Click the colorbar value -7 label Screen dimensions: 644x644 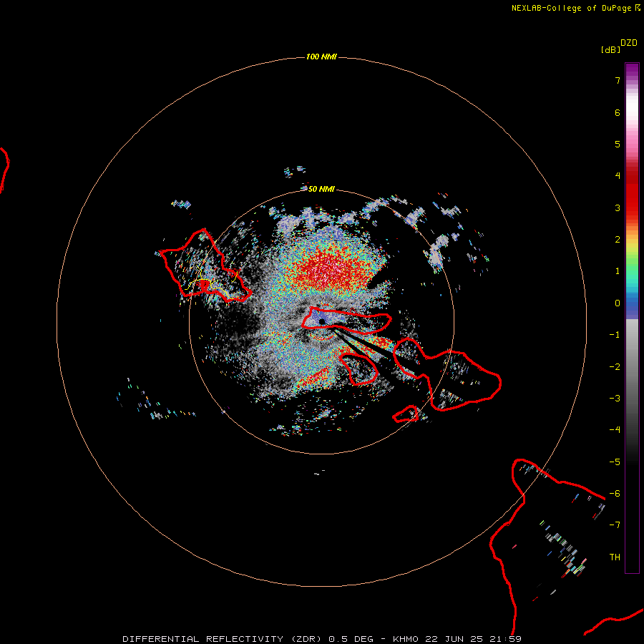[x=615, y=525]
